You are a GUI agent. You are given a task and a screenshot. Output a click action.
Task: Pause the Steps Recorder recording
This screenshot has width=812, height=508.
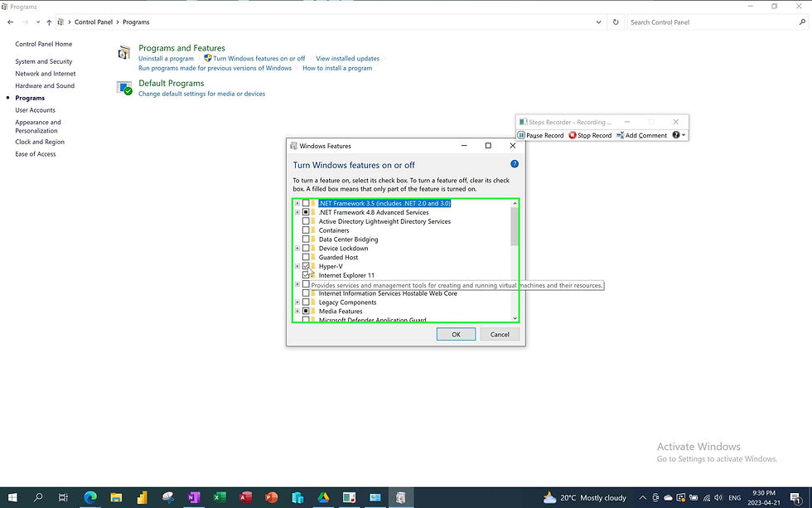[540, 135]
